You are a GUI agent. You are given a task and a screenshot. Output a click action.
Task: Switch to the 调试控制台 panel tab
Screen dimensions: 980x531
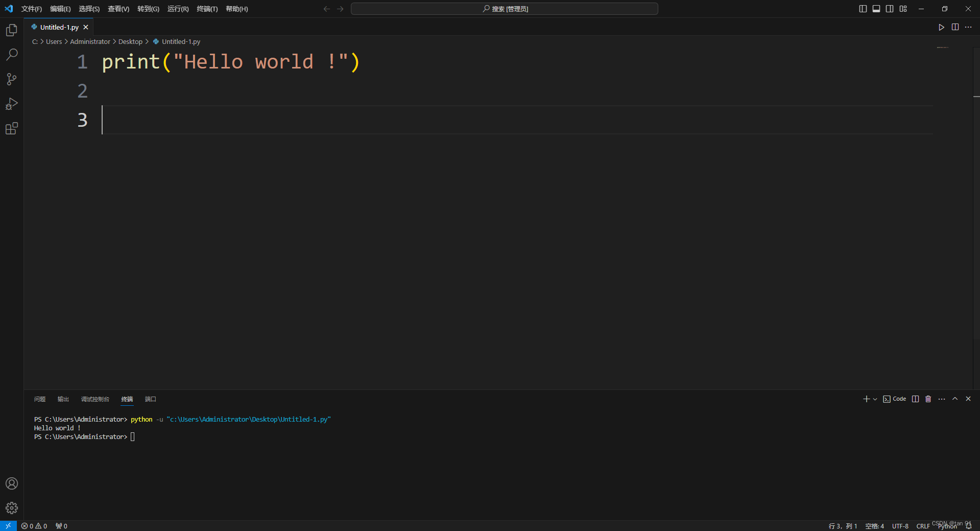click(x=95, y=399)
